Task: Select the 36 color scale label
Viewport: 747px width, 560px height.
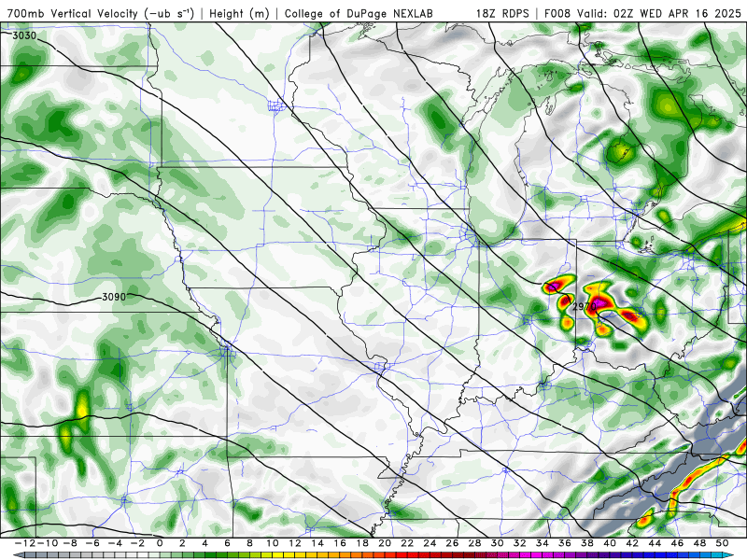Action: [x=565, y=543]
